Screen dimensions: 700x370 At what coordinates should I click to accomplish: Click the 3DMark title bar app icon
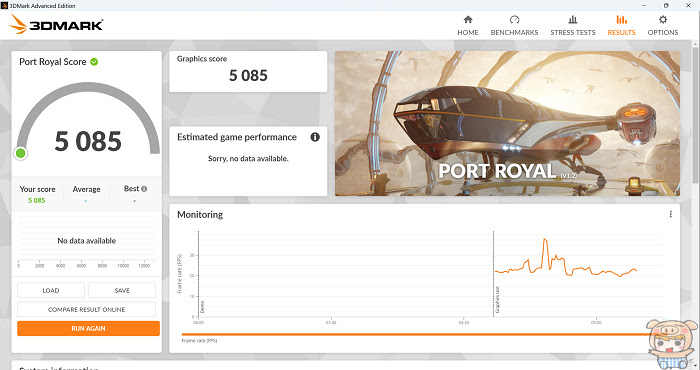(x=4, y=5)
